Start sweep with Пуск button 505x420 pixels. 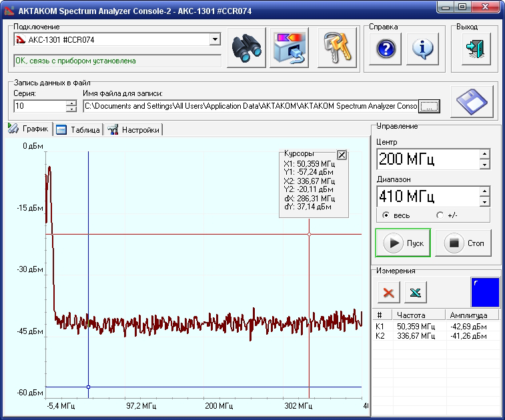point(403,243)
